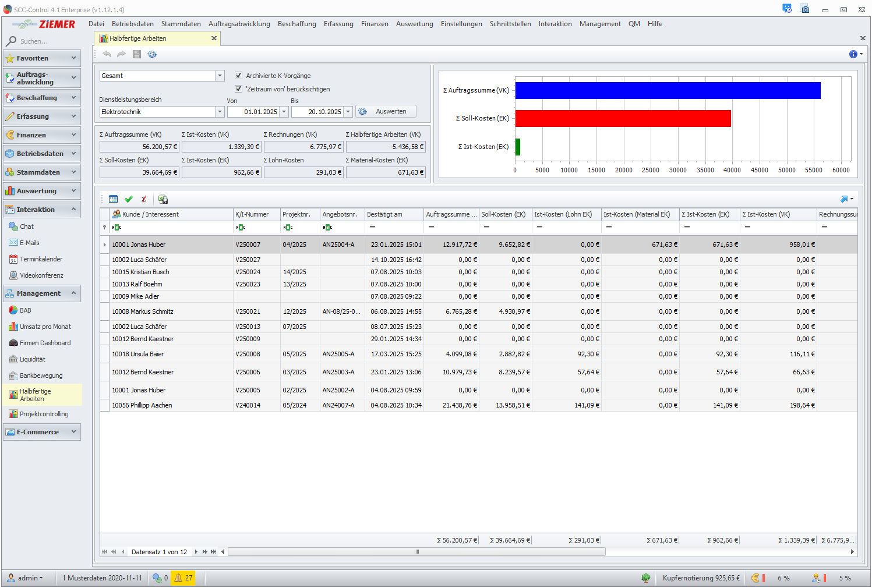This screenshot has height=588, width=872.
Task: Click the save disk icon in toolbar
Action: pyautogui.click(x=137, y=54)
